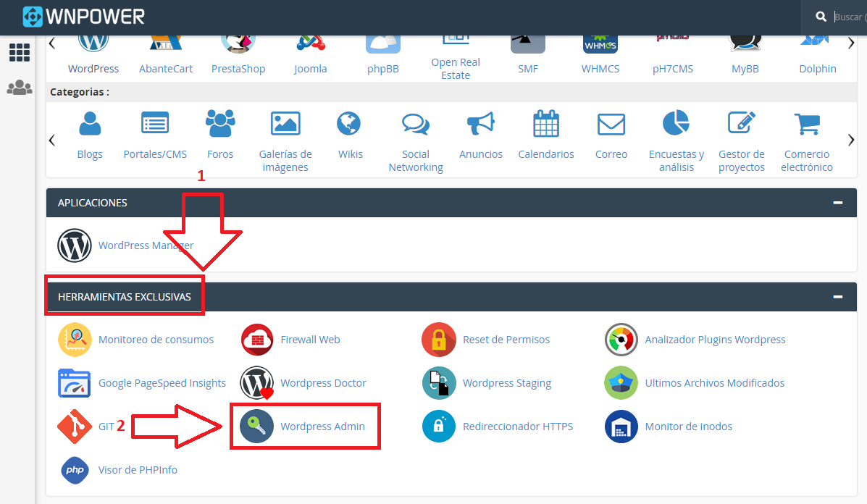Click the Wordpress Admin key icon
The height and width of the screenshot is (504, 867).
[x=257, y=427]
